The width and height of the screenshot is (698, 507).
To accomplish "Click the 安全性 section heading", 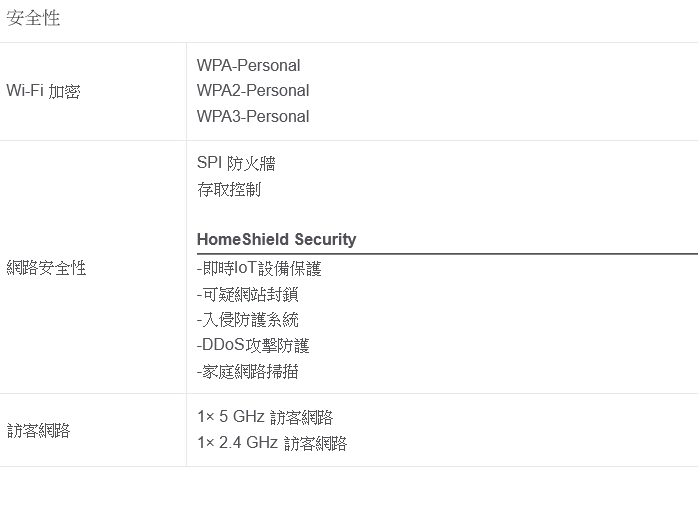I will click(34, 19).
